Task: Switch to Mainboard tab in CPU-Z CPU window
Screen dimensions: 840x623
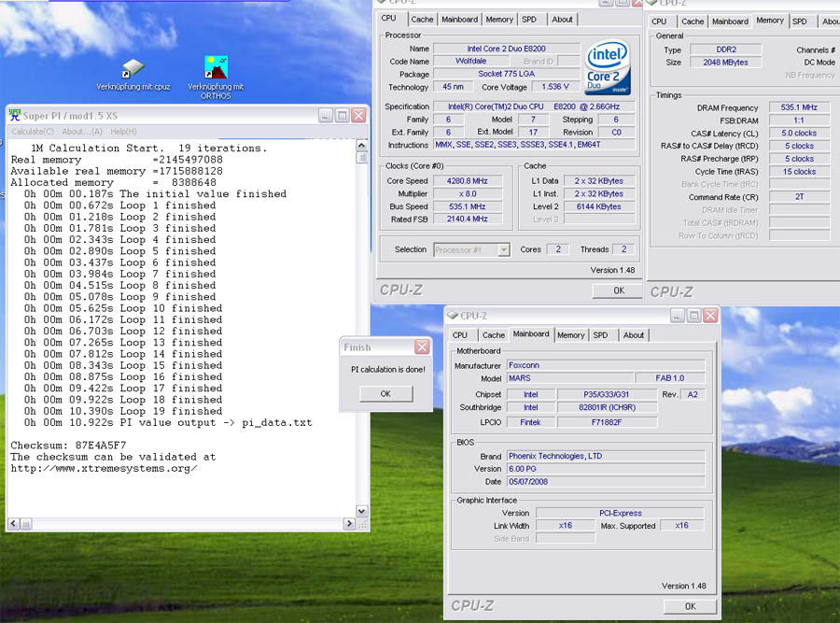Action: click(459, 20)
